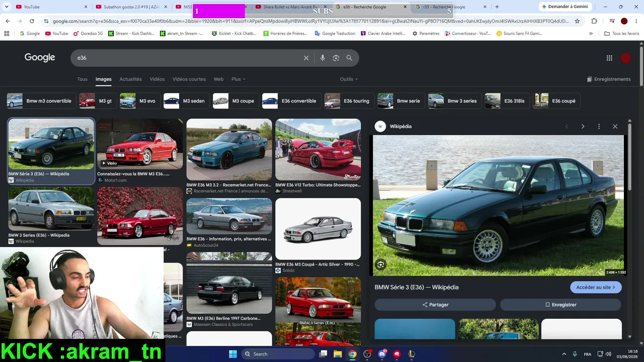Click the Windows taskbar Search field
This screenshot has height=362, width=644.
[x=277, y=354]
